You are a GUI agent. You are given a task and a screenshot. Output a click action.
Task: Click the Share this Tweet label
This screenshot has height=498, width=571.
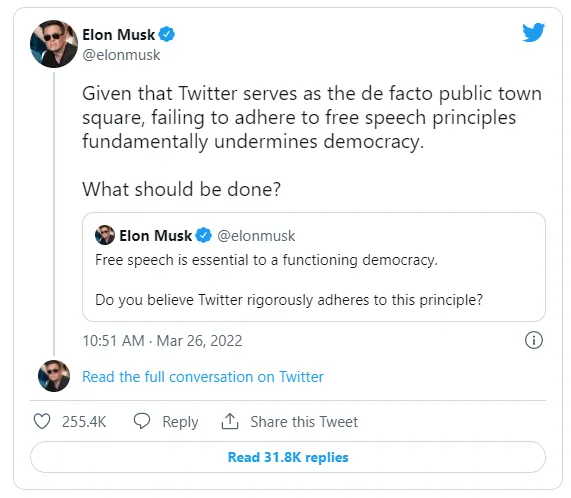pyautogui.click(x=304, y=422)
